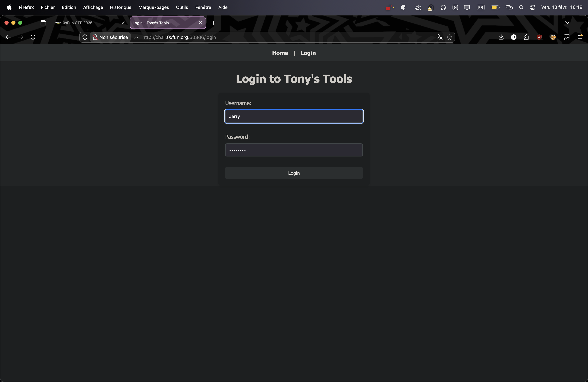The height and width of the screenshot is (382, 588).
Task: Open Control Center toggles in the menu bar
Action: (533, 7)
